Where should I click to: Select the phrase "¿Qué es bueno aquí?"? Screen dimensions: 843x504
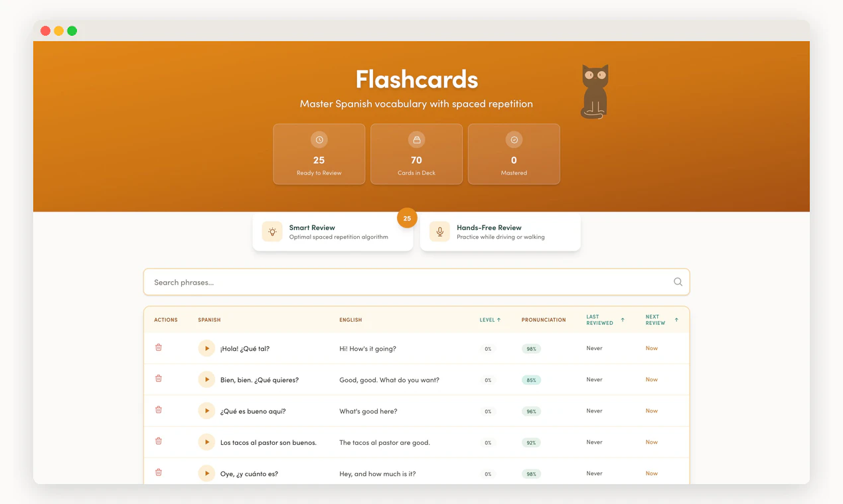(x=253, y=411)
